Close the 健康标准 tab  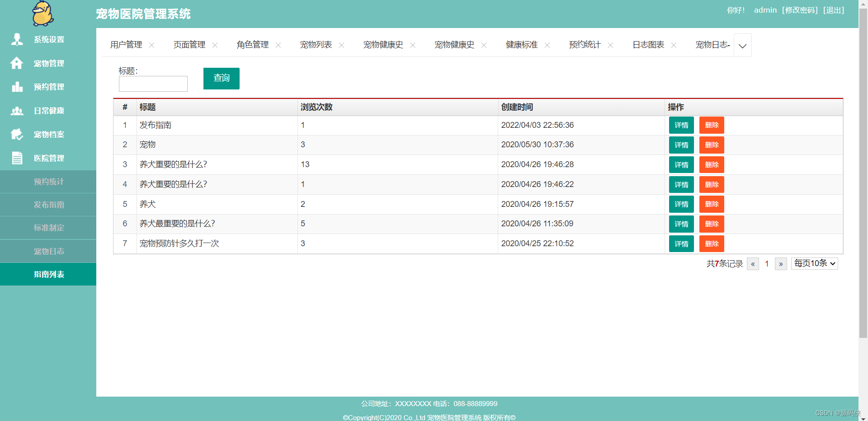tap(547, 45)
